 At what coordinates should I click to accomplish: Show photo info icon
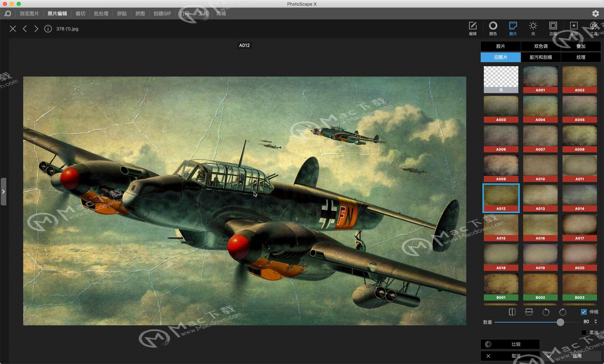point(48,29)
